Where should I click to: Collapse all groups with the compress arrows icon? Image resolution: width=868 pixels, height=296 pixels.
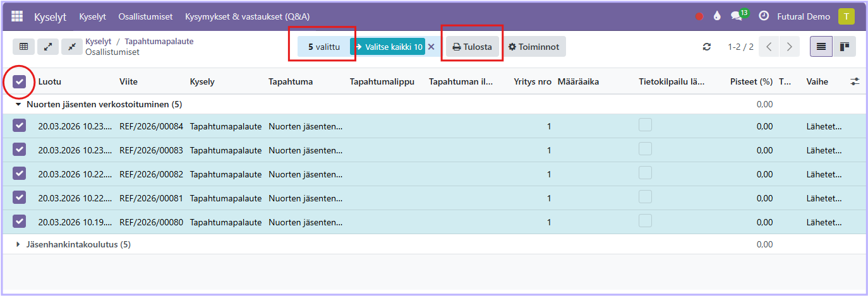72,47
